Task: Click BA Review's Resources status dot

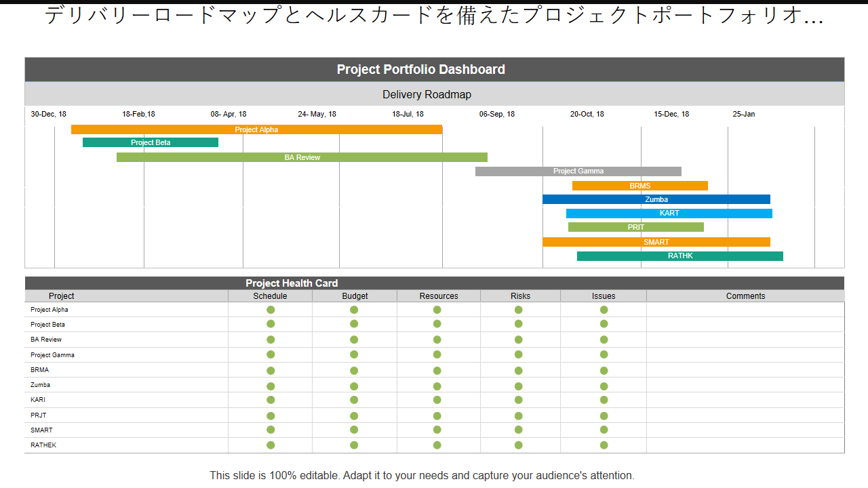Action: (x=437, y=340)
